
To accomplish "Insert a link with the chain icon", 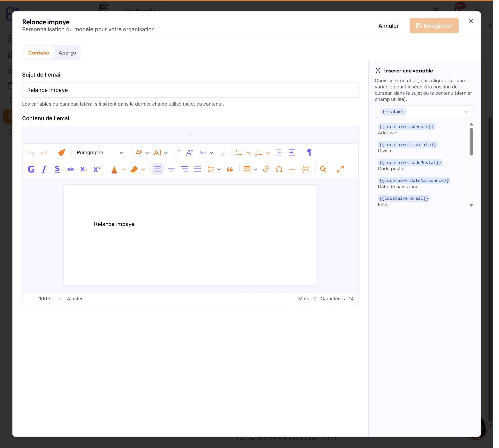I will [x=266, y=169].
